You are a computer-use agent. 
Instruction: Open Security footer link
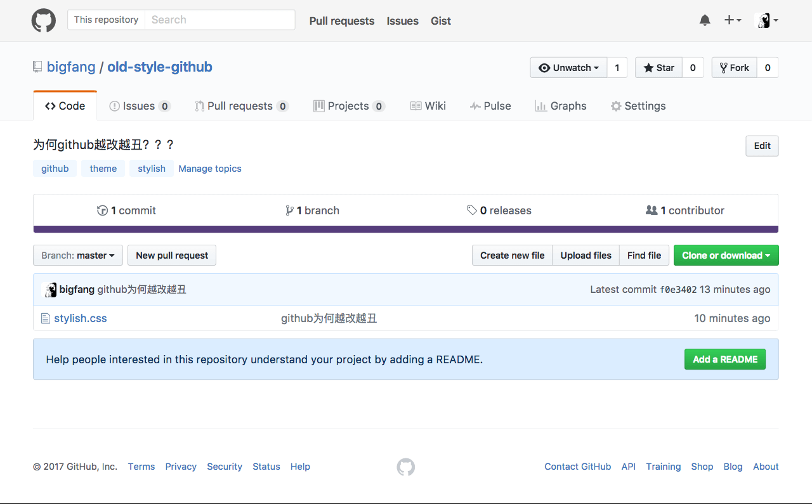coord(225,467)
